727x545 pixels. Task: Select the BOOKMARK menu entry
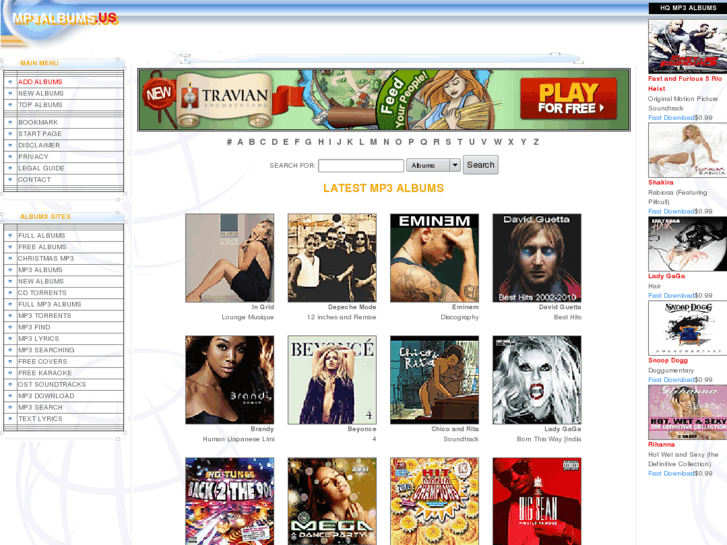coord(38,122)
